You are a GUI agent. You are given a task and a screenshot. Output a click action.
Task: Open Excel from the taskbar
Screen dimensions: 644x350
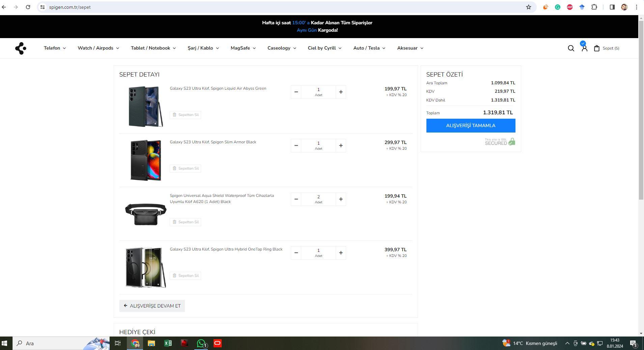168,343
